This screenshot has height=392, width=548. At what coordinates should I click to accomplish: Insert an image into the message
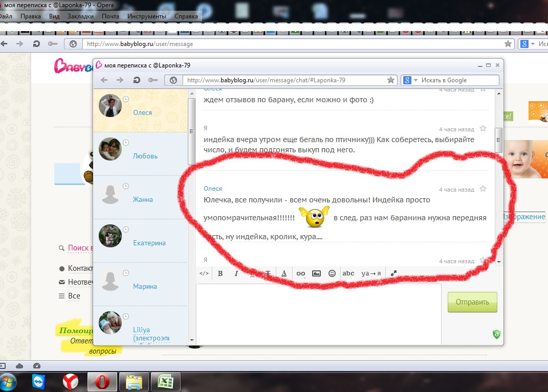(316, 273)
